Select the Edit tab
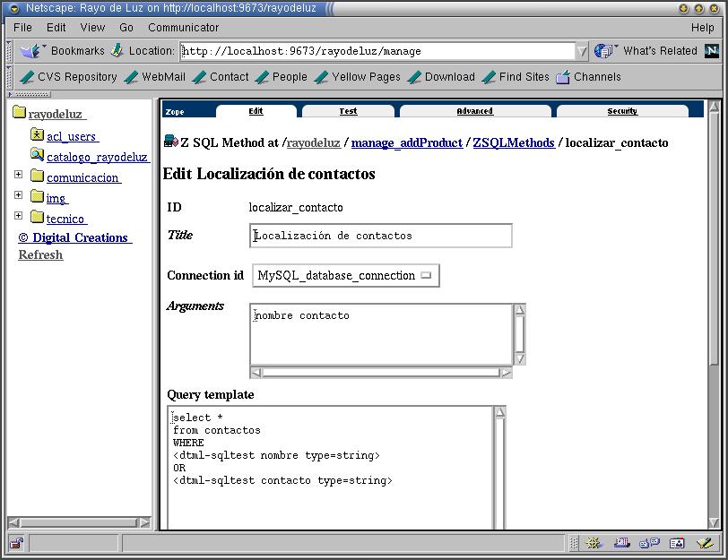728x560 pixels. click(256, 111)
